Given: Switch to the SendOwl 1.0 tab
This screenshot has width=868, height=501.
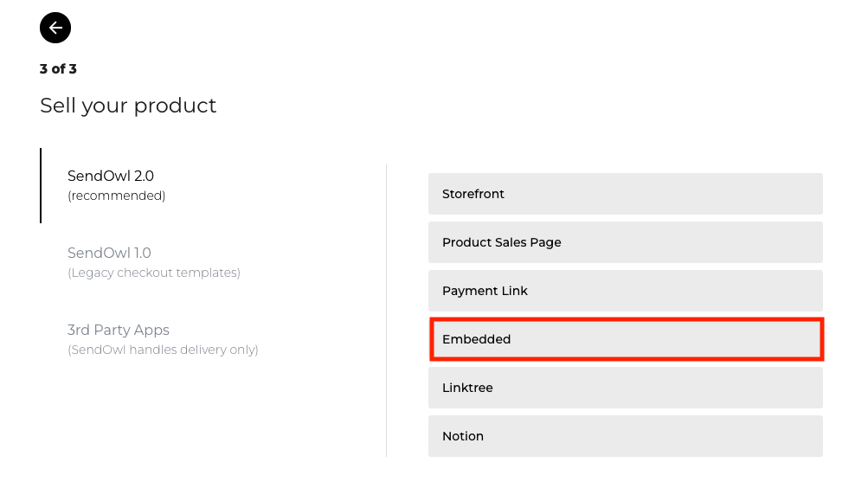Looking at the screenshot, I should [153, 261].
